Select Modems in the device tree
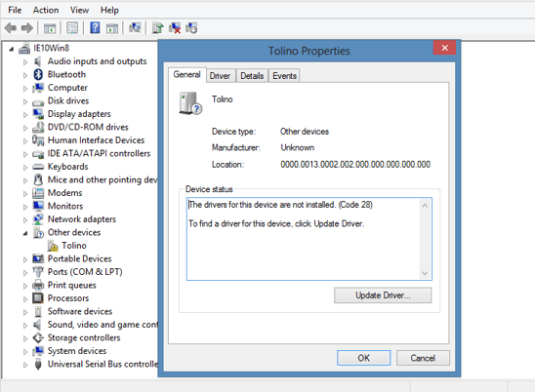Screen dimensions: 535x392 coord(64,193)
